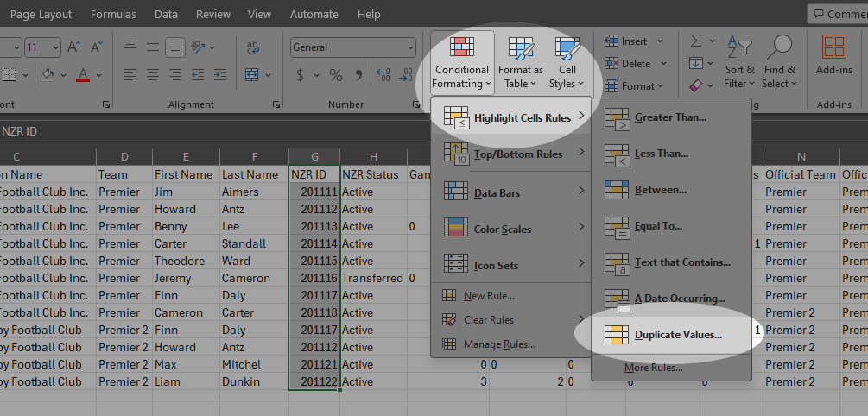Apply top align to cells

[130, 47]
